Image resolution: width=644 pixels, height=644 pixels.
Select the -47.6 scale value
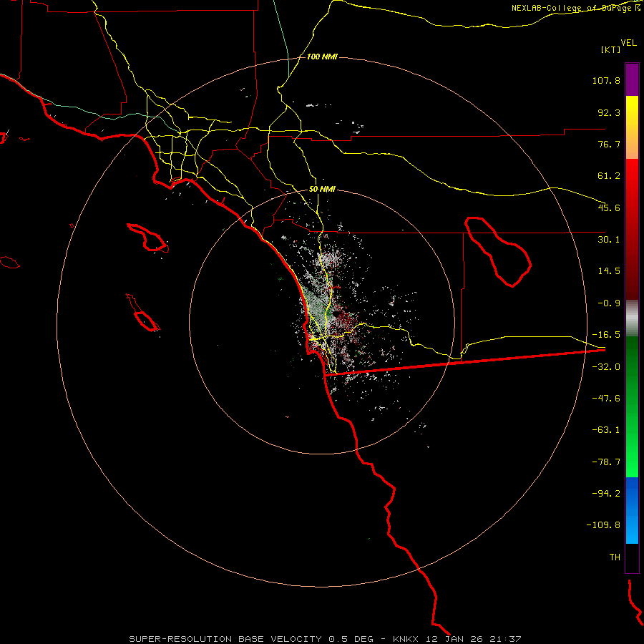606,399
